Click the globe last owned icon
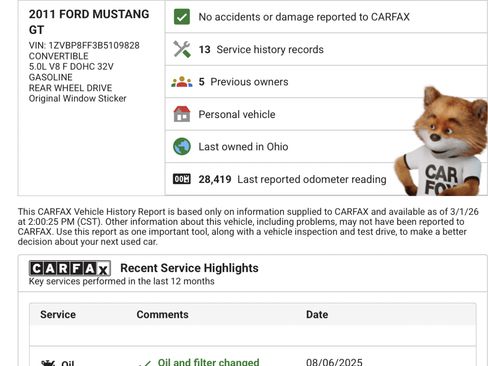This screenshot has width=488, height=366. coord(182,147)
